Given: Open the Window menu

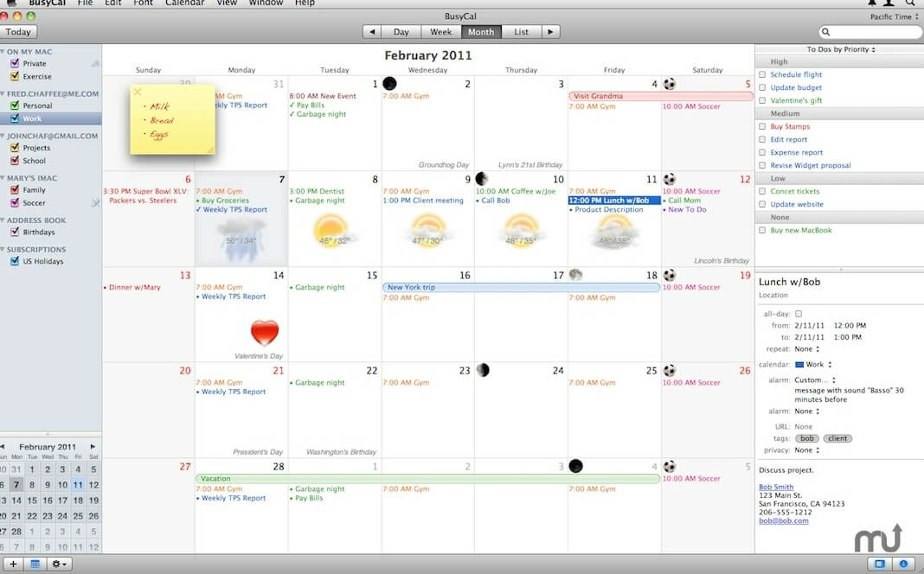Looking at the screenshot, I should pos(266,3).
